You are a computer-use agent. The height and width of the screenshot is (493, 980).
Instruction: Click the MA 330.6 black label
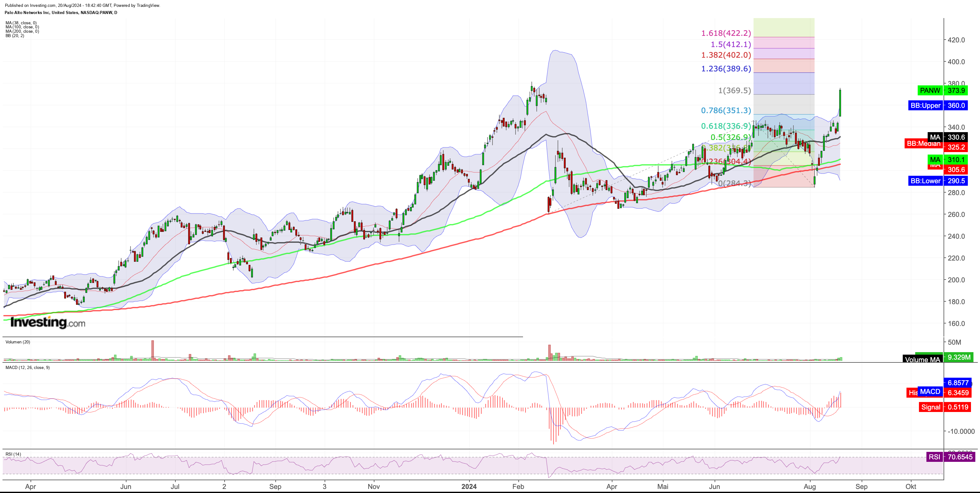[947, 137]
